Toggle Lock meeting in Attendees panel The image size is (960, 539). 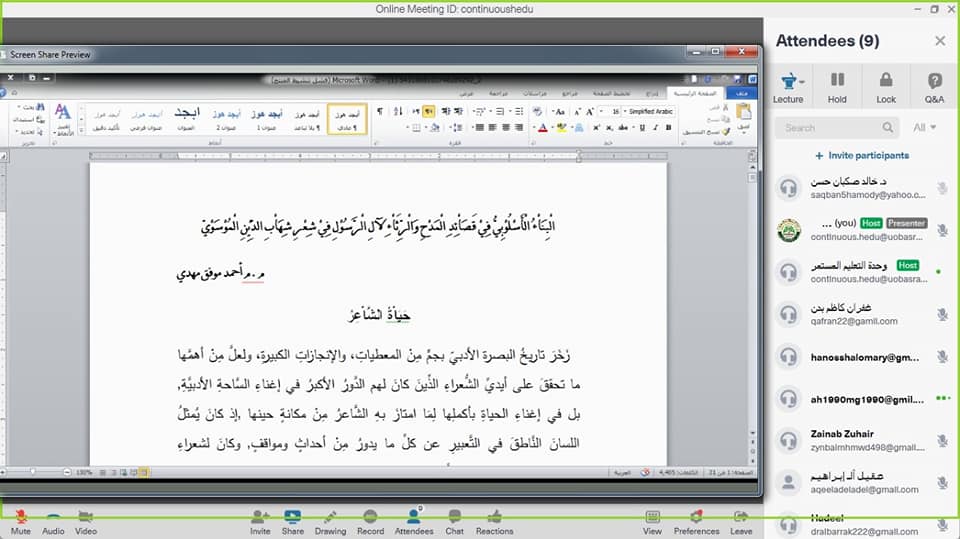(x=886, y=87)
